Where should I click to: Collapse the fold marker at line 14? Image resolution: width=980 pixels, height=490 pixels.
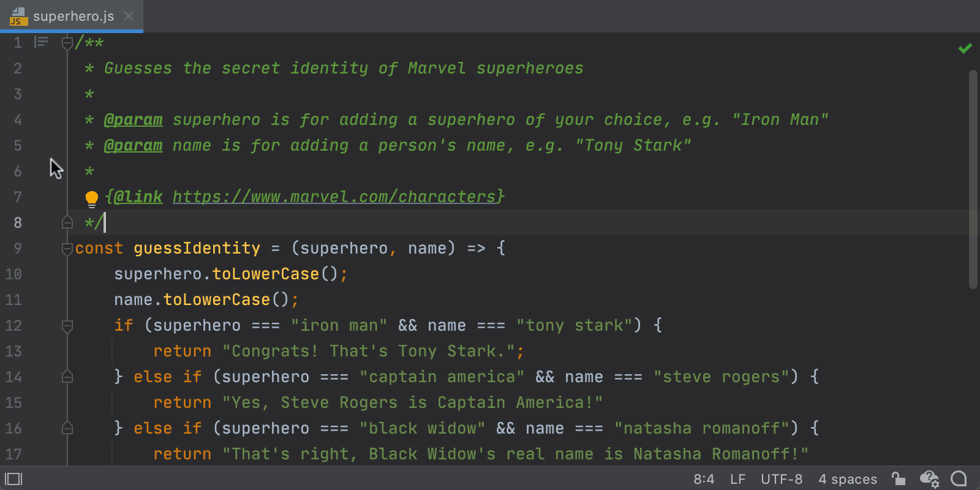point(67,377)
